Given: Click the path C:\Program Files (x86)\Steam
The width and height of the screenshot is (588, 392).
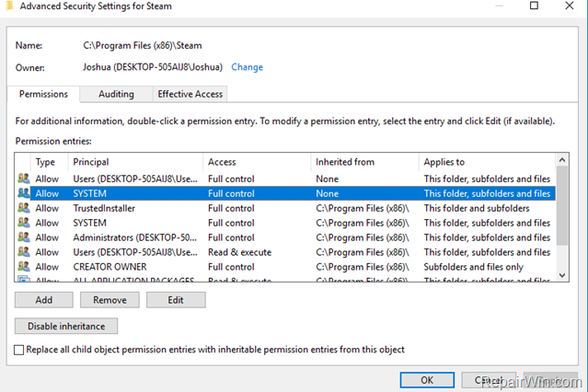Looking at the screenshot, I should (143, 45).
